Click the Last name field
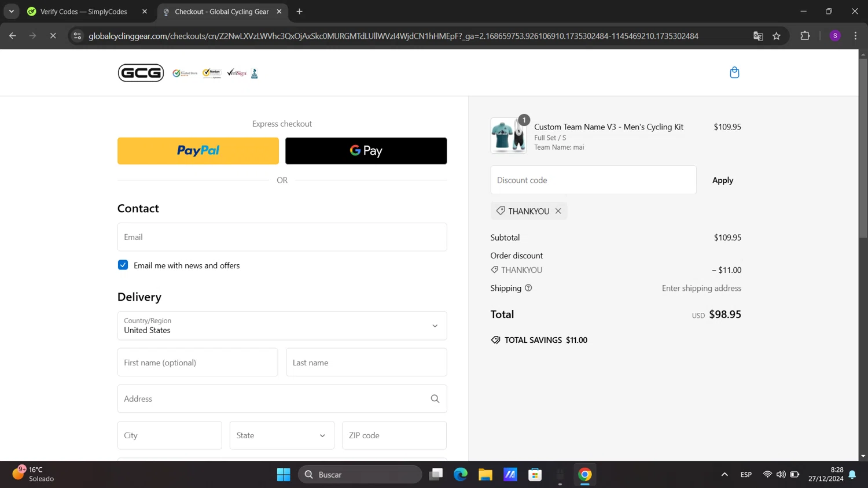 pos(366,363)
